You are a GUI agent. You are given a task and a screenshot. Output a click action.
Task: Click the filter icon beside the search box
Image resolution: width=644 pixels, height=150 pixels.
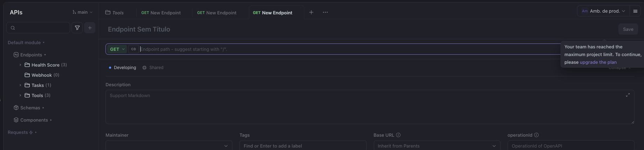[x=77, y=28]
